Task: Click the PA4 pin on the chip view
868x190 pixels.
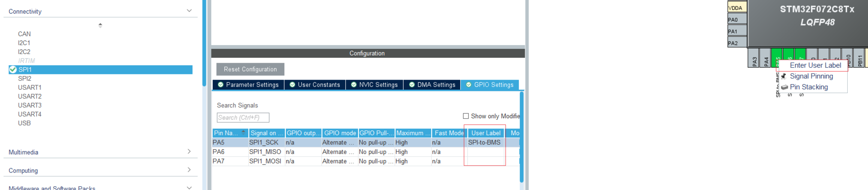Action: coord(765,58)
